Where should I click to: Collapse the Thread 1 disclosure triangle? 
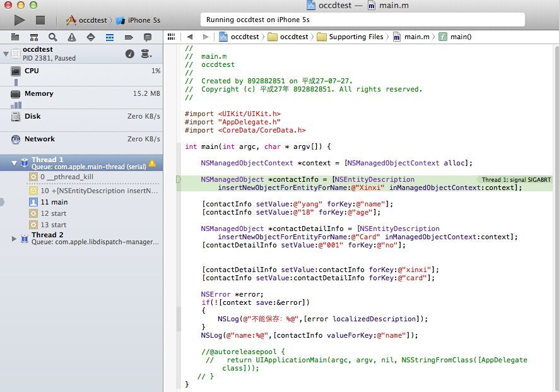pyautogui.click(x=14, y=163)
